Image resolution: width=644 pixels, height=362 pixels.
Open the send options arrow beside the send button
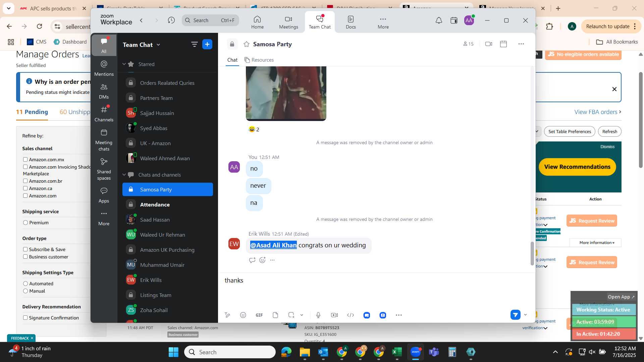tap(525, 315)
